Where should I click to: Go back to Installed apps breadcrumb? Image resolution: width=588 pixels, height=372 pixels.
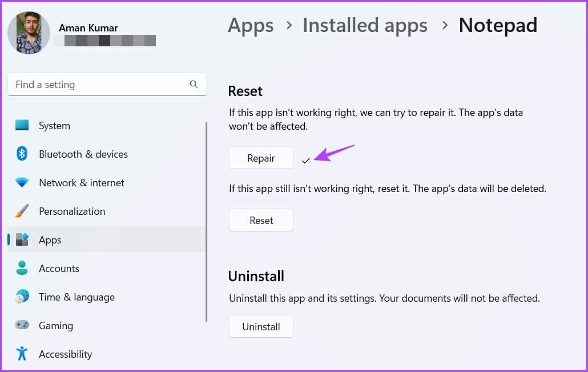pos(365,26)
